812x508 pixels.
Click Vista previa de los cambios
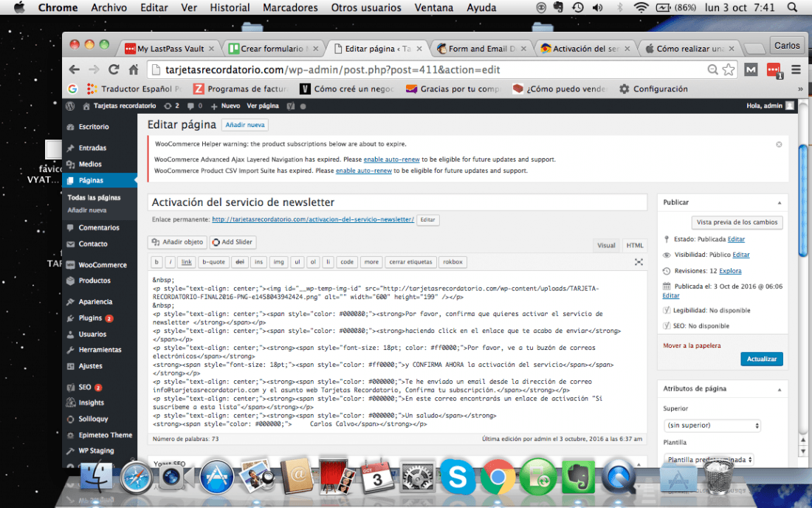point(737,222)
